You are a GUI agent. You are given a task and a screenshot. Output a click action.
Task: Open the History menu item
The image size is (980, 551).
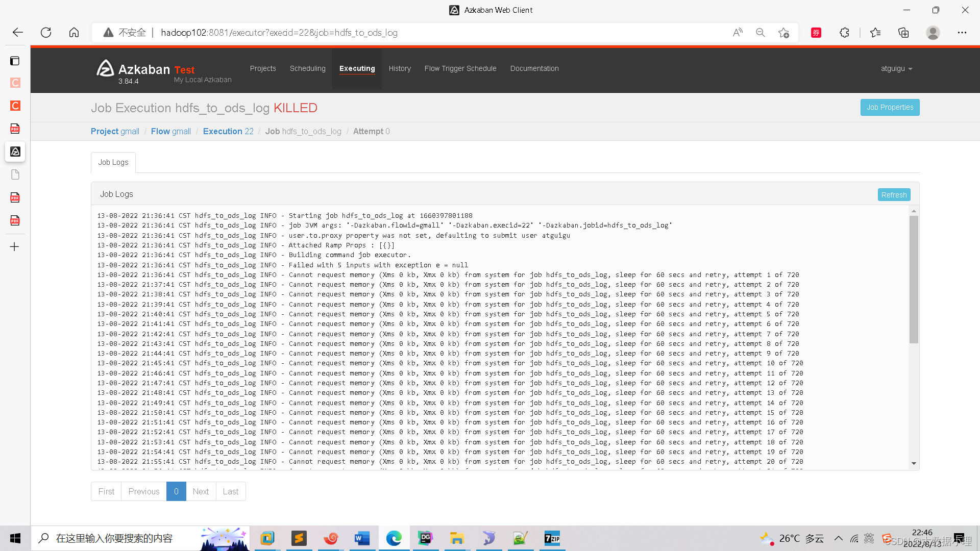click(x=399, y=68)
